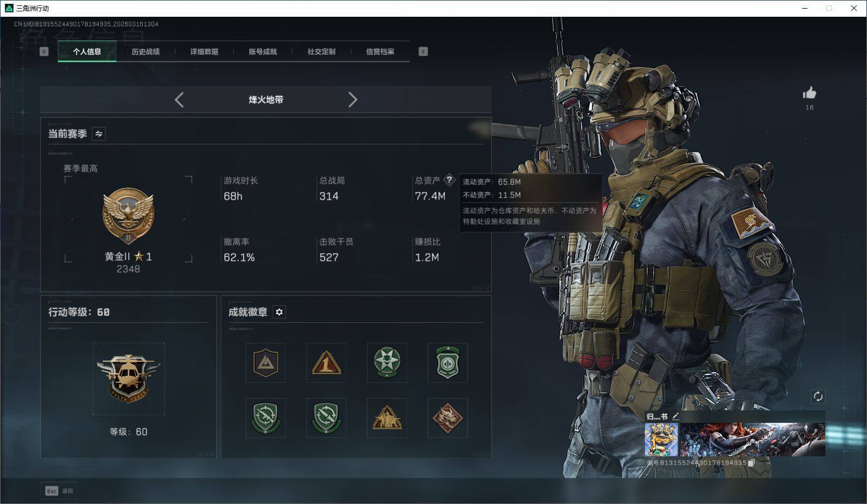This screenshot has height=504, width=867.
Task: Open the 个人信息 tab
Action: [87, 51]
